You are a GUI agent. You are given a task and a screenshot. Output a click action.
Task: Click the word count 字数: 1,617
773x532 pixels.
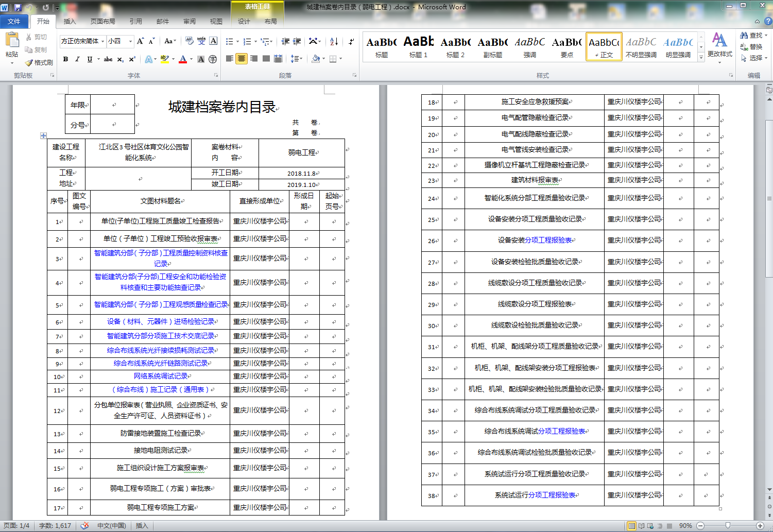click(x=55, y=525)
